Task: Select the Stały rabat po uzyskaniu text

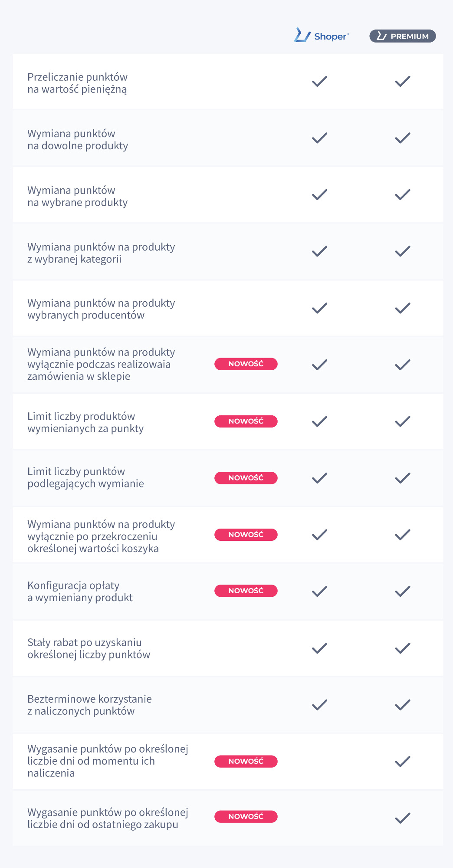Action: (x=85, y=642)
